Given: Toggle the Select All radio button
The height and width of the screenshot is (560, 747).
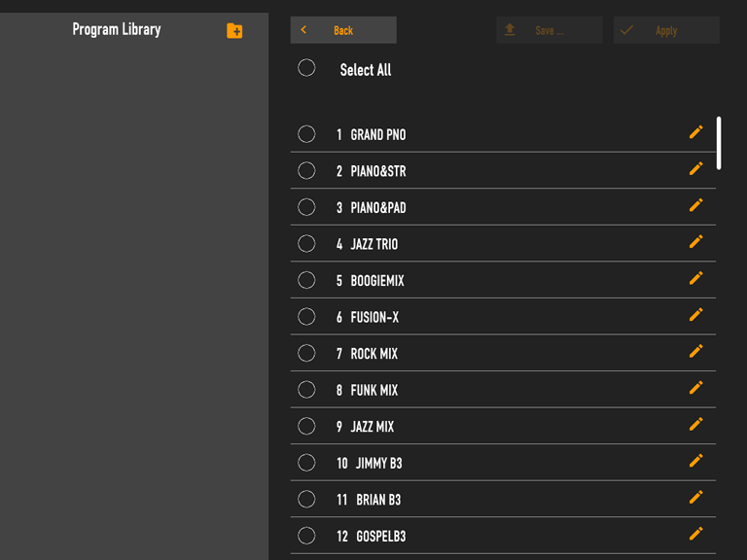Looking at the screenshot, I should pyautogui.click(x=306, y=68).
